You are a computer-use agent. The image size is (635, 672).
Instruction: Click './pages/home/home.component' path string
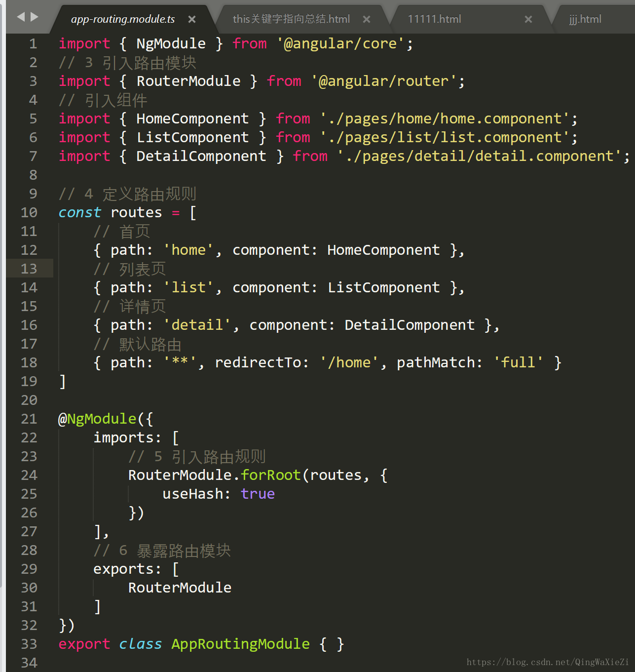pyautogui.click(x=445, y=119)
